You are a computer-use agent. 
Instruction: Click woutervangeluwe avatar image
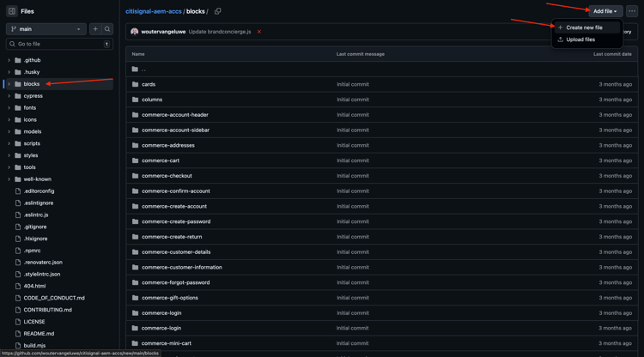click(134, 32)
